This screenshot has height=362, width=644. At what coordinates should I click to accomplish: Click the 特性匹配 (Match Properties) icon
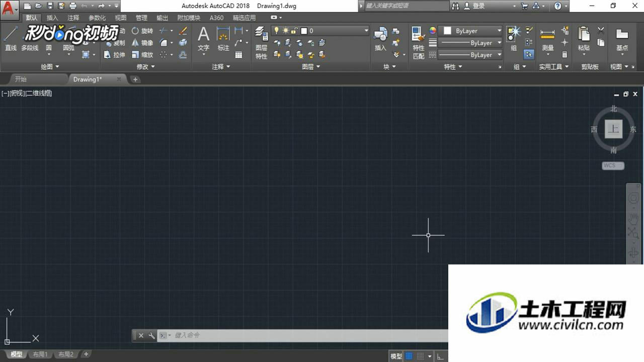419,43
